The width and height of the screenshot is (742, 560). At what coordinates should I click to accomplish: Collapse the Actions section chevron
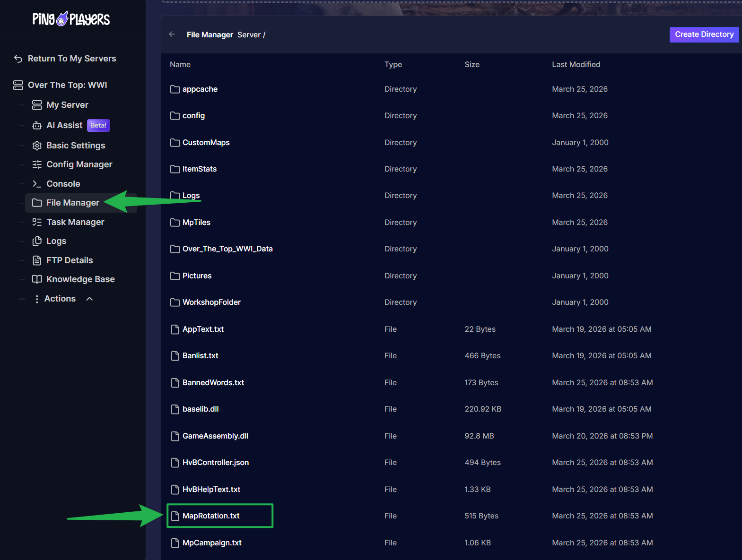pos(89,299)
